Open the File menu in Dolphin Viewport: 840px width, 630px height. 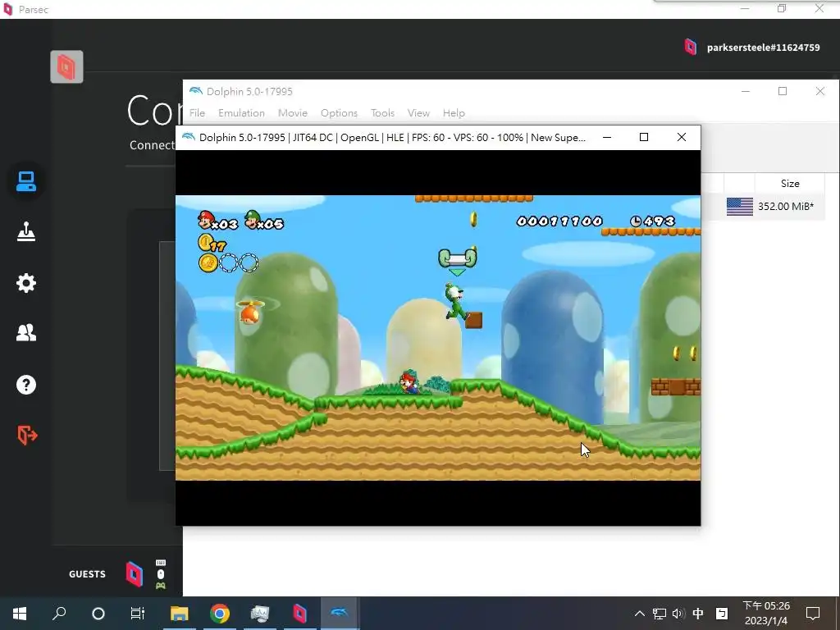coord(197,113)
